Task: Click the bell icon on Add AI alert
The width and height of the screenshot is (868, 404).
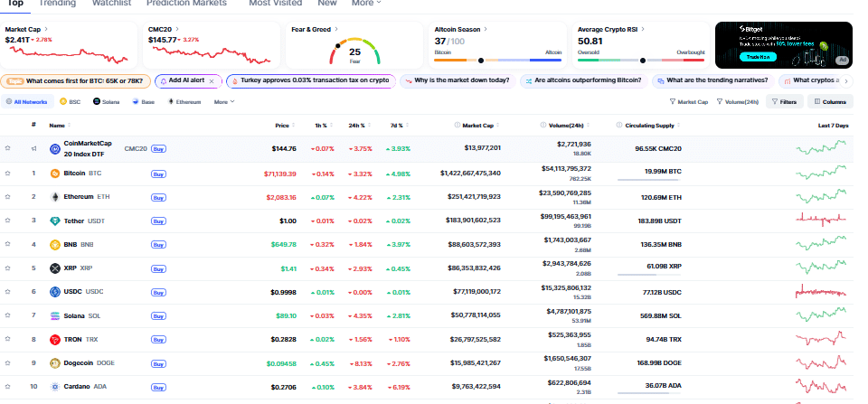Action: [x=164, y=80]
